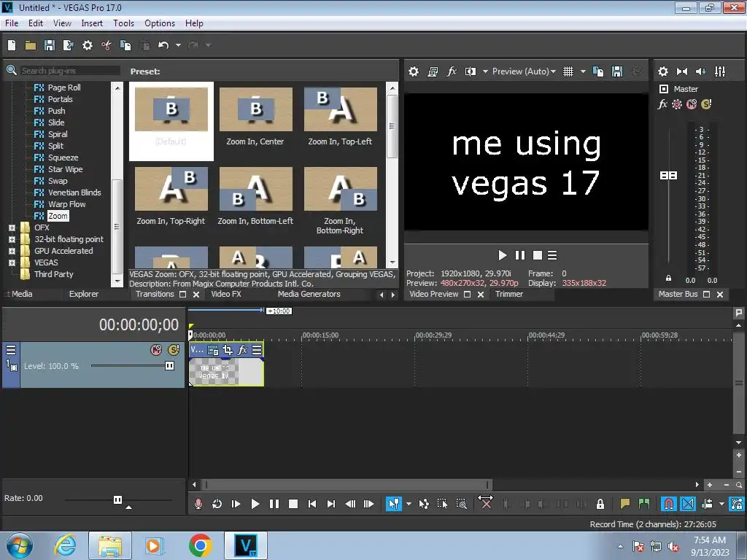Copy snapshot to clipboard in the preview toolbar
Image resolution: width=747 pixels, height=560 pixels.
(598, 71)
